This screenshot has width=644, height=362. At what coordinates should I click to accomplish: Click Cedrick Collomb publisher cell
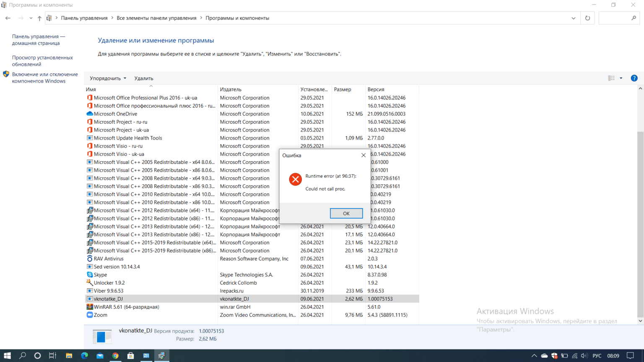[238, 282]
